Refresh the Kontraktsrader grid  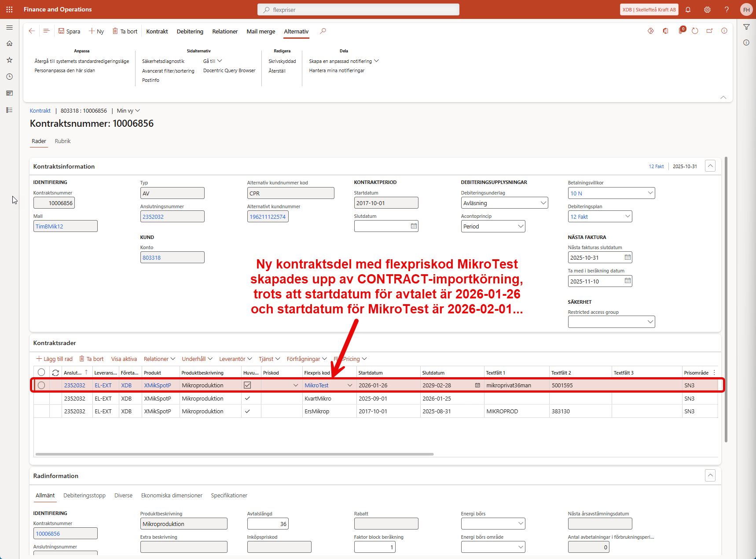pos(55,373)
